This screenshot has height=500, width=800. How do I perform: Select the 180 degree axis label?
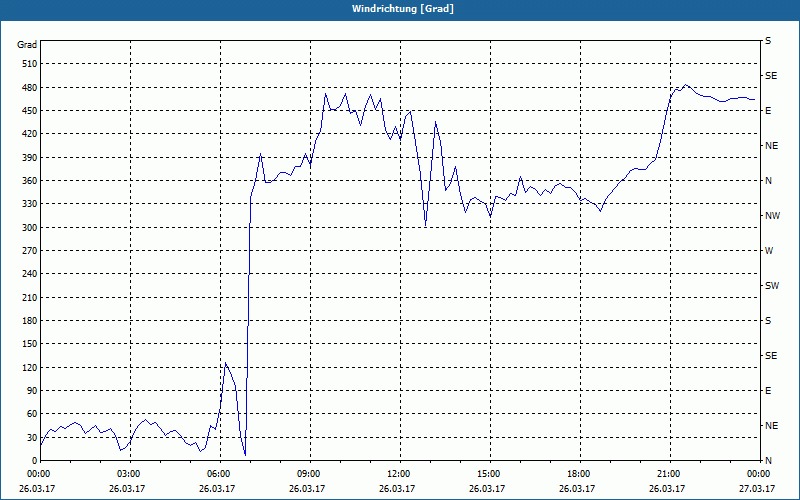pos(30,321)
